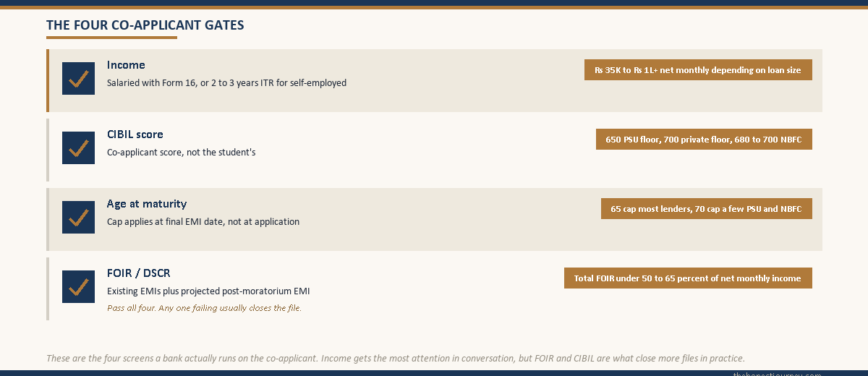
Task: Select the 'Rs 35K to Rs 1L+ net monthly' badge
Action: [698, 70]
